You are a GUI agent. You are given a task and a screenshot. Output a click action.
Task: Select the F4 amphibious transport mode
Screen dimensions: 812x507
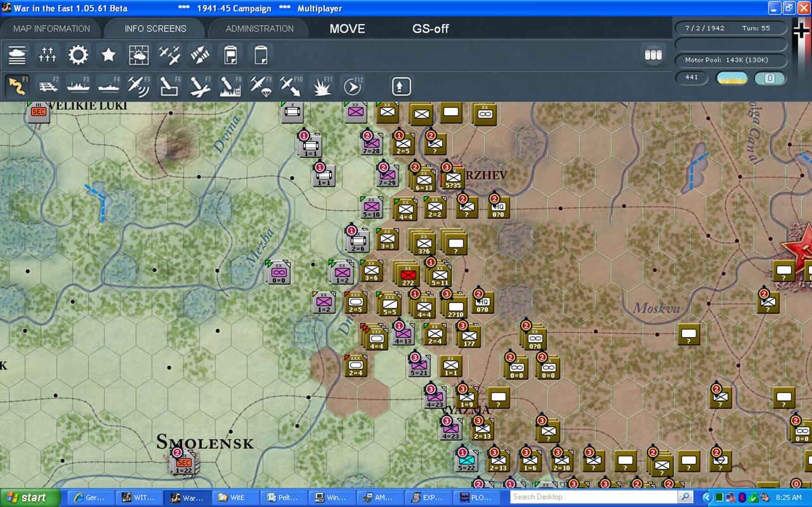tap(108, 86)
